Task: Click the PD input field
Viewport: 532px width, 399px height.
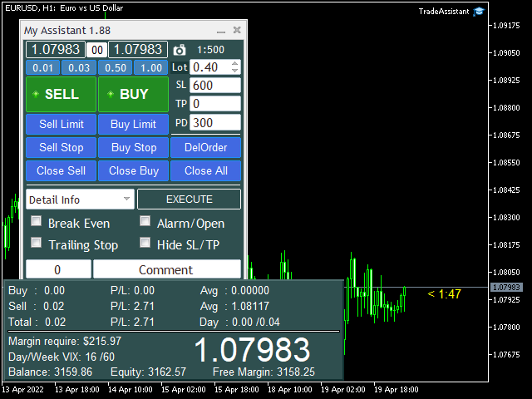Action: pyautogui.click(x=215, y=122)
